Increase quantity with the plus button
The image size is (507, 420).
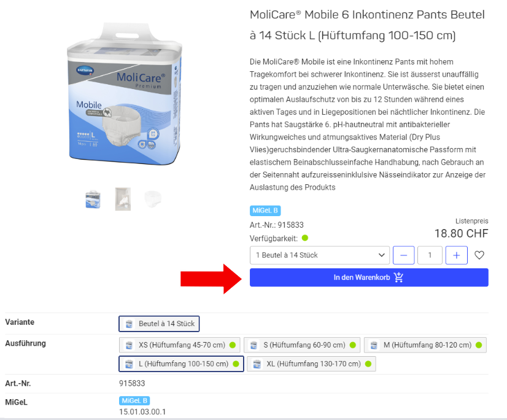(456, 255)
